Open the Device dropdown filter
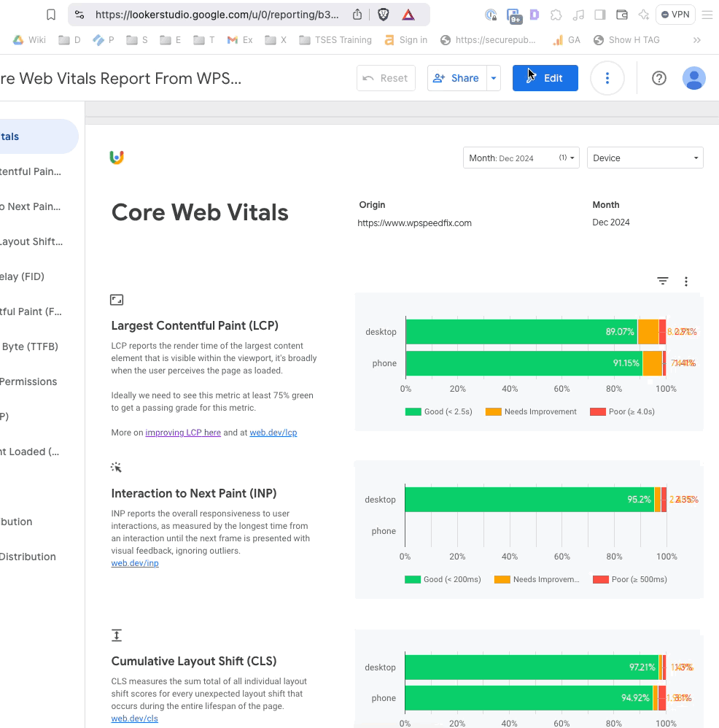719x728 pixels. pyautogui.click(x=645, y=158)
